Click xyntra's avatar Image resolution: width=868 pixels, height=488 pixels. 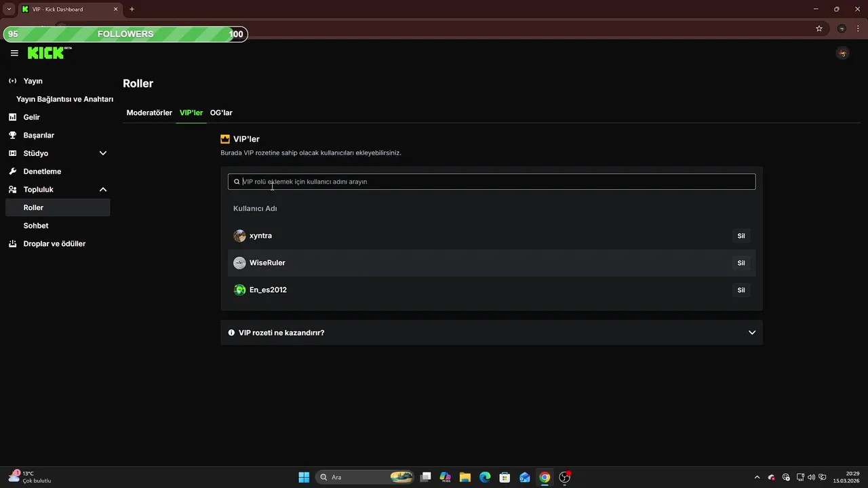click(x=239, y=236)
